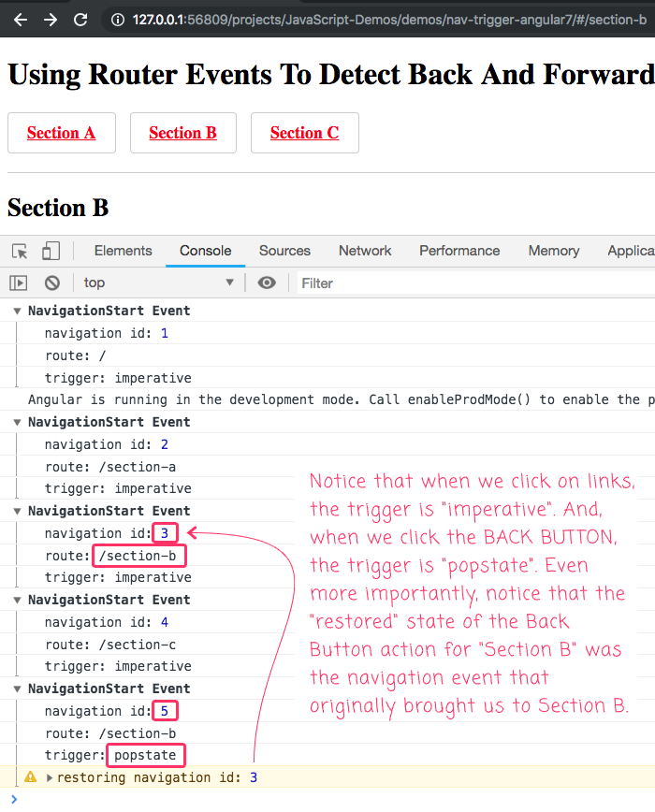Navigate to Section C link
Screen dimensions: 655x812
(304, 133)
